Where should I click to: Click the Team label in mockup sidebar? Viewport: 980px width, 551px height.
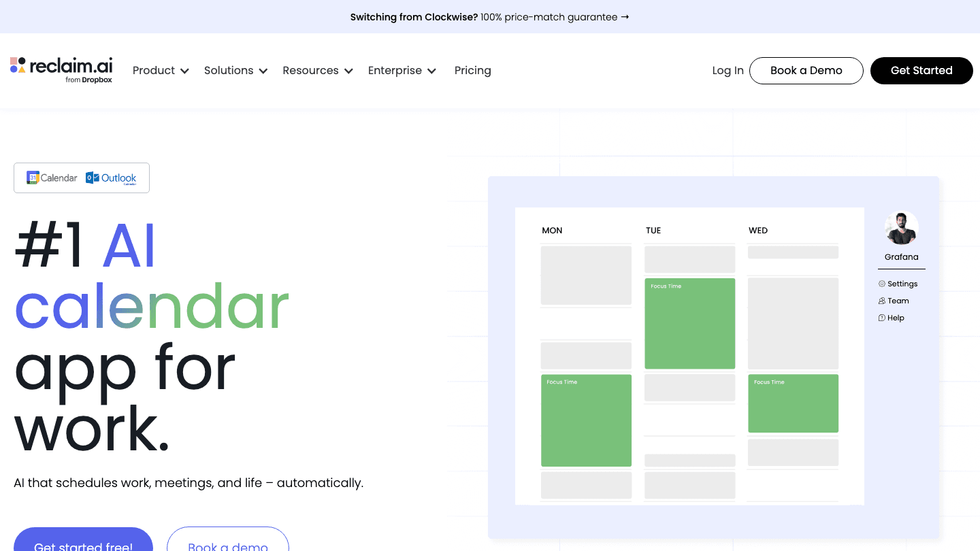coord(898,301)
